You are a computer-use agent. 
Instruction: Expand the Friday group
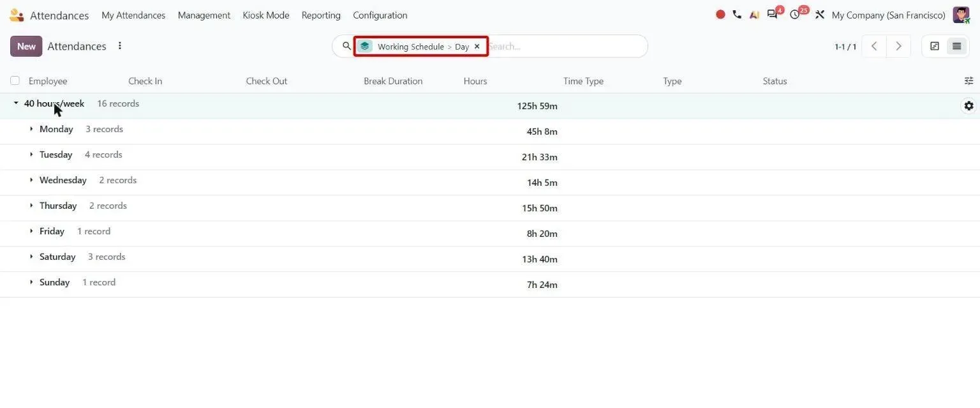click(x=31, y=231)
